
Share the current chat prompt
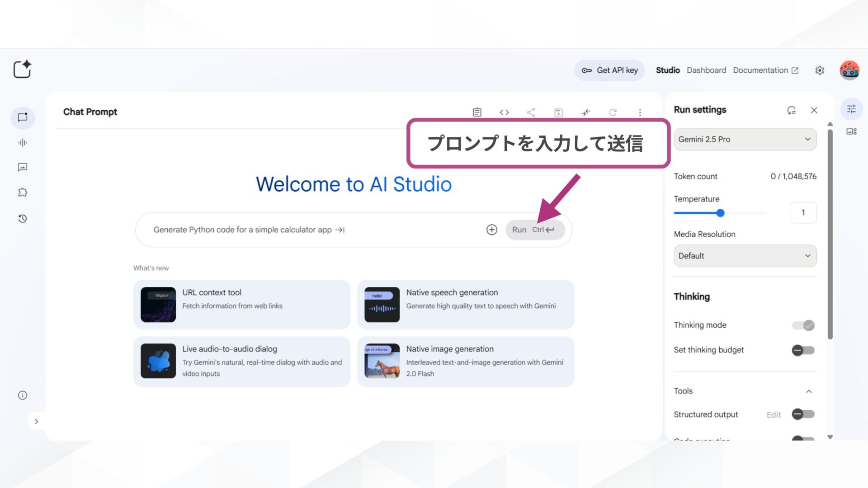(531, 112)
